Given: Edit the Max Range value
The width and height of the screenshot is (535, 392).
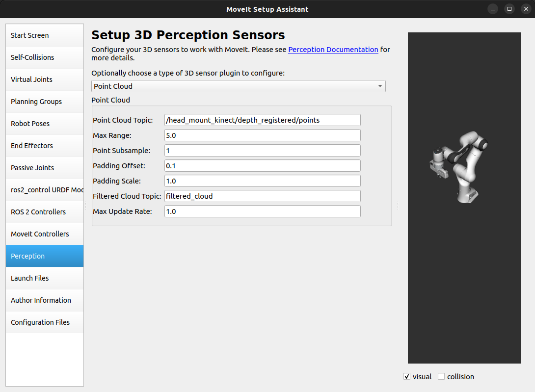Looking at the screenshot, I should click(x=262, y=135).
